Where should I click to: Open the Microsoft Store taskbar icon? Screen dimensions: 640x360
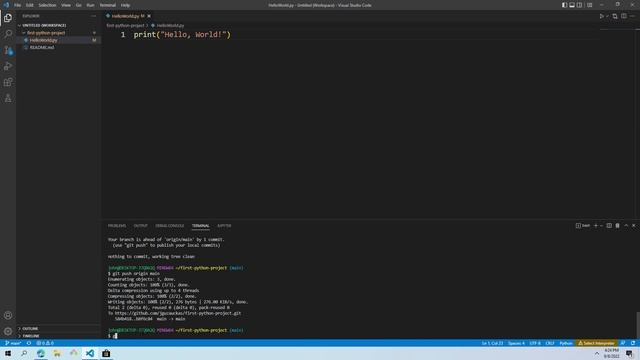click(x=106, y=353)
